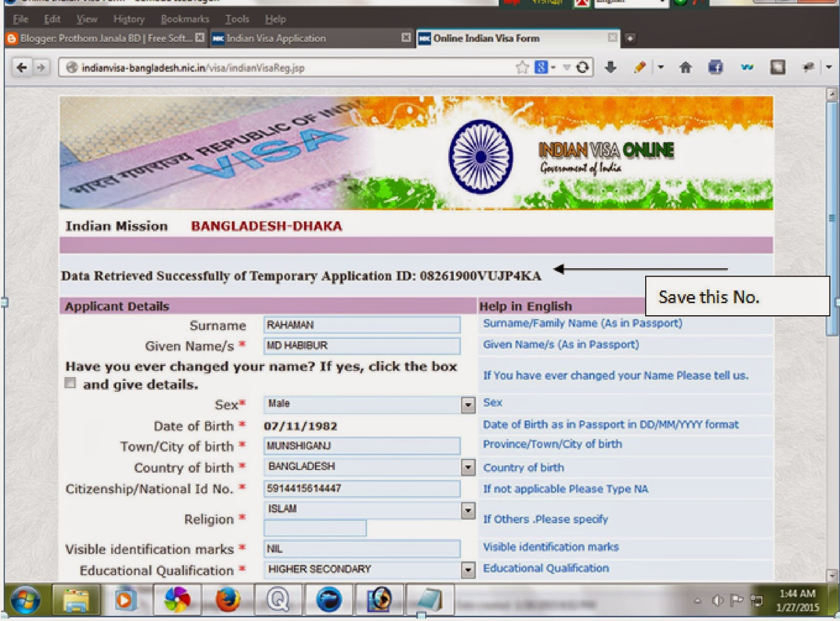Go to the browser Home page icon

685,67
